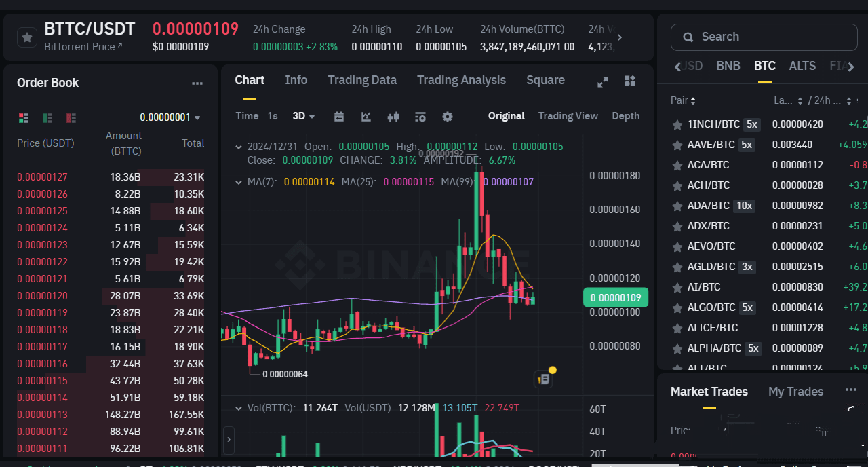Switch to the Info tab
868x467 pixels.
(x=296, y=80)
